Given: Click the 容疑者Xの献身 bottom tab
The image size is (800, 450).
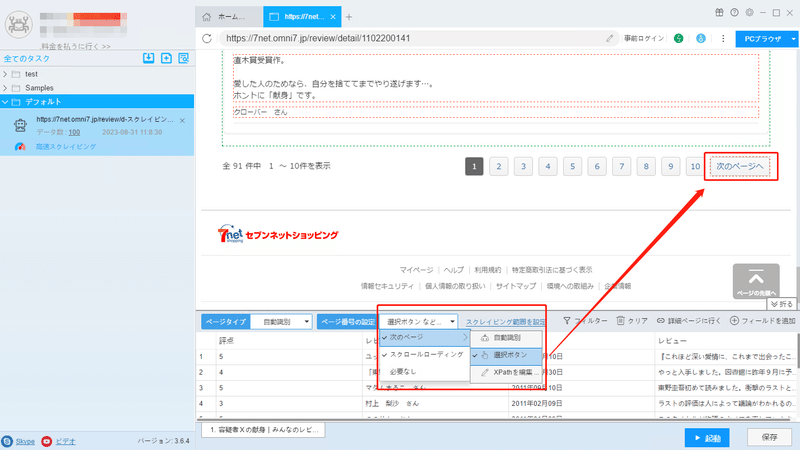Looking at the screenshot, I should coord(263,430).
